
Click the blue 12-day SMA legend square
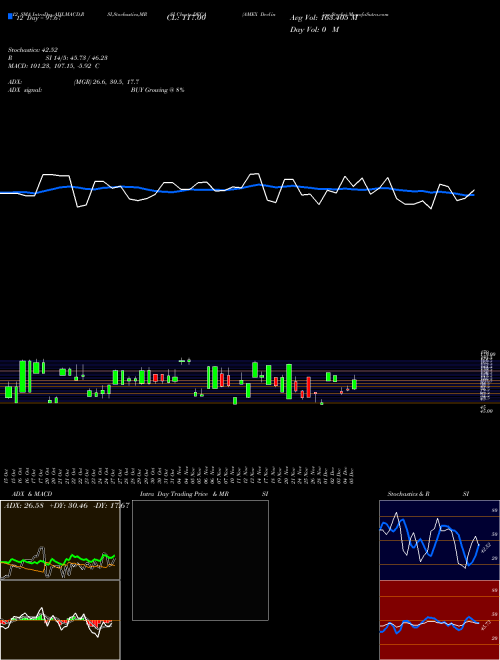(11, 16)
